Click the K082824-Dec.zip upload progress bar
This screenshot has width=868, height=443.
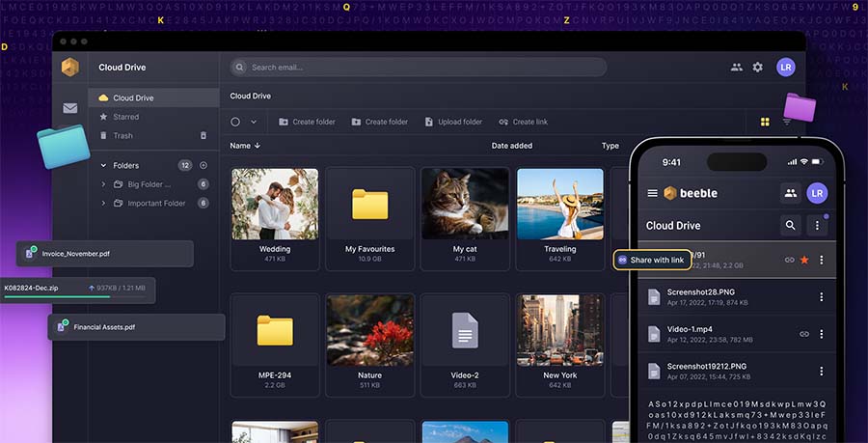point(58,297)
